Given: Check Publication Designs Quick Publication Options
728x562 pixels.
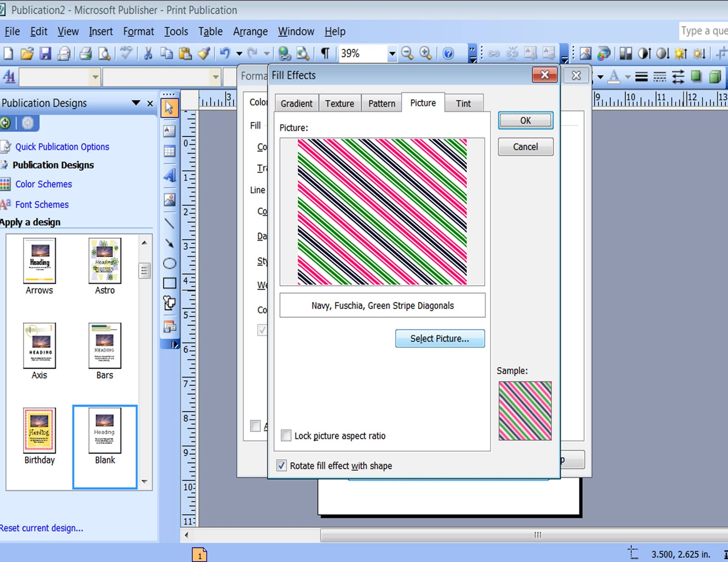Looking at the screenshot, I should 62,146.
